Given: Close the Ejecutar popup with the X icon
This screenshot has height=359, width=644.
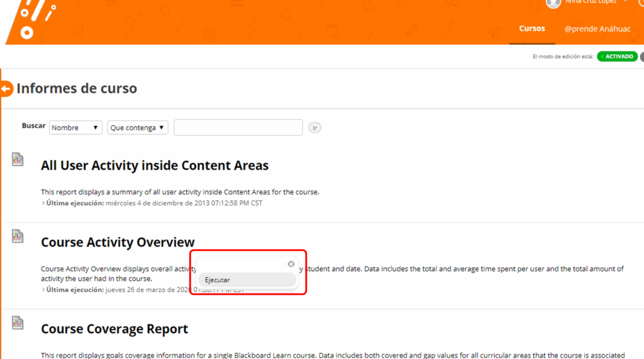Looking at the screenshot, I should [291, 264].
